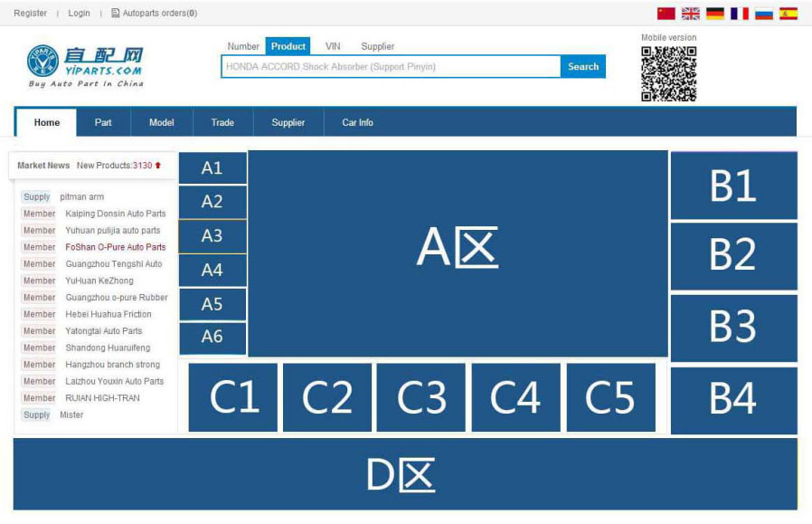Choose the French flag language icon
This screenshot has height=524, width=812.
tap(740, 14)
